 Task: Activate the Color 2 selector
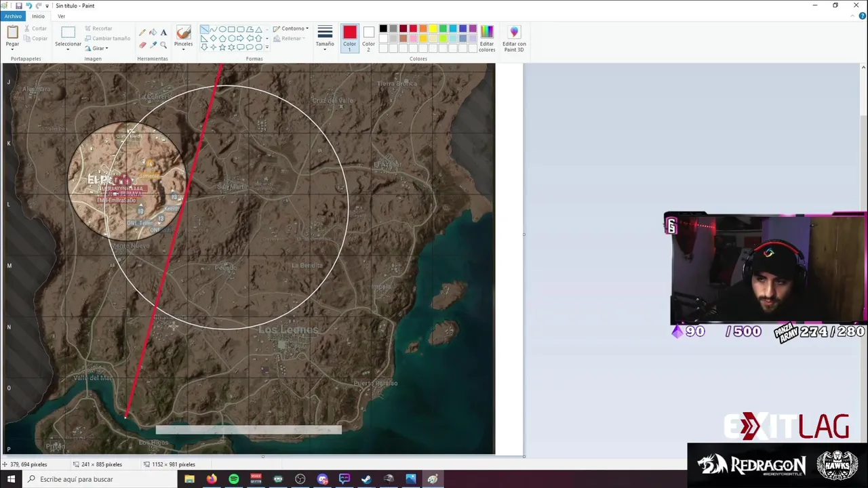368,37
